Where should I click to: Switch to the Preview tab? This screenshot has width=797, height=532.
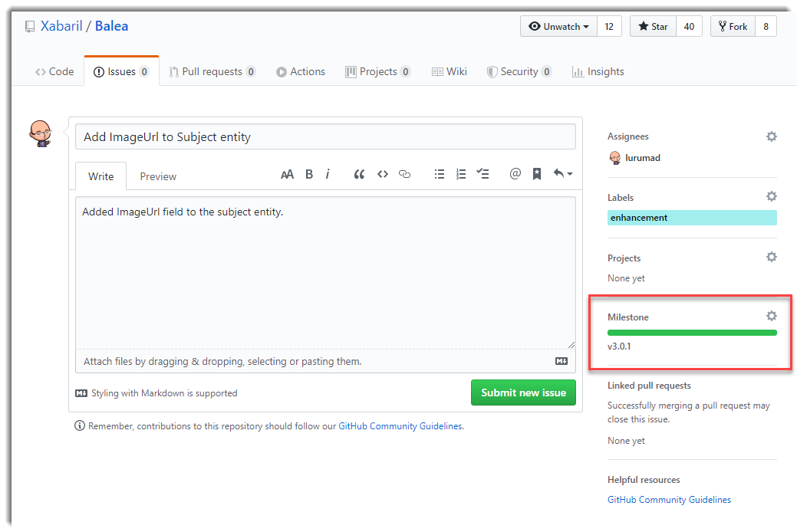[x=158, y=176]
